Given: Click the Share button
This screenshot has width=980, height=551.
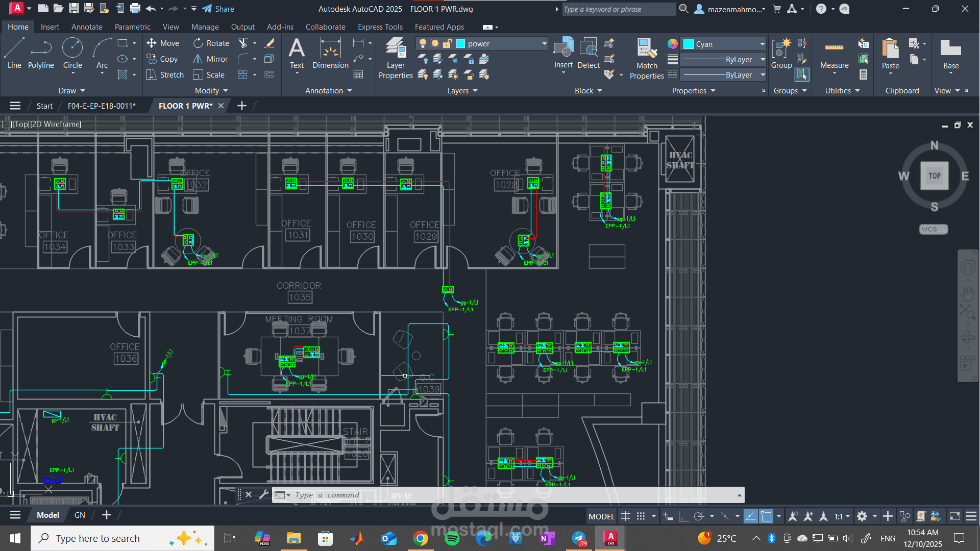Looking at the screenshot, I should point(218,9).
